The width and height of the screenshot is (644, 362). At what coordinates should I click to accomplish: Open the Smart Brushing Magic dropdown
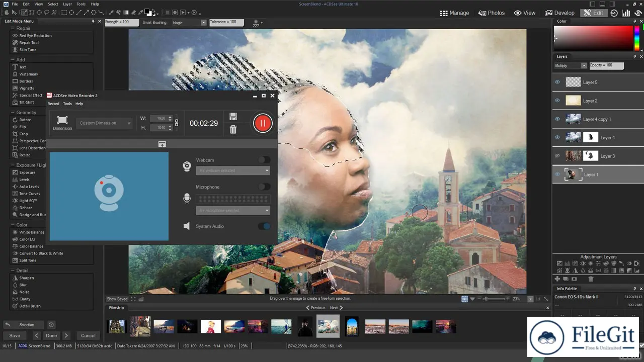189,23
